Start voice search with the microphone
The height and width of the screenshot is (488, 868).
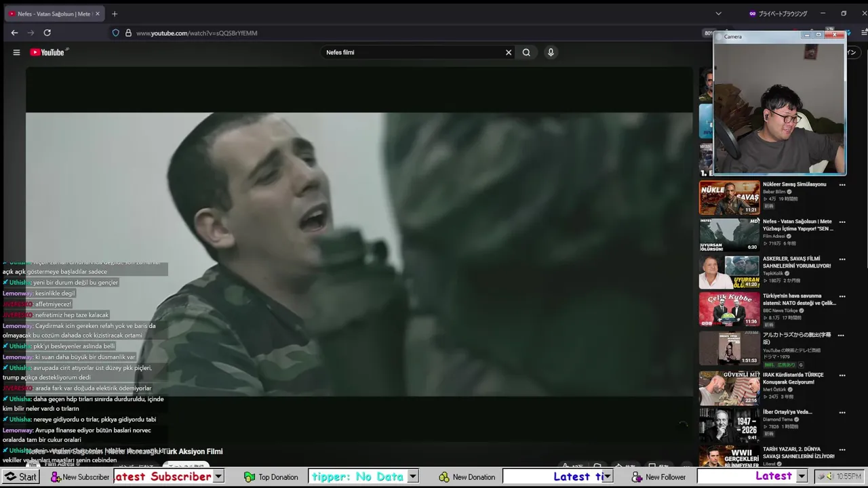point(551,52)
